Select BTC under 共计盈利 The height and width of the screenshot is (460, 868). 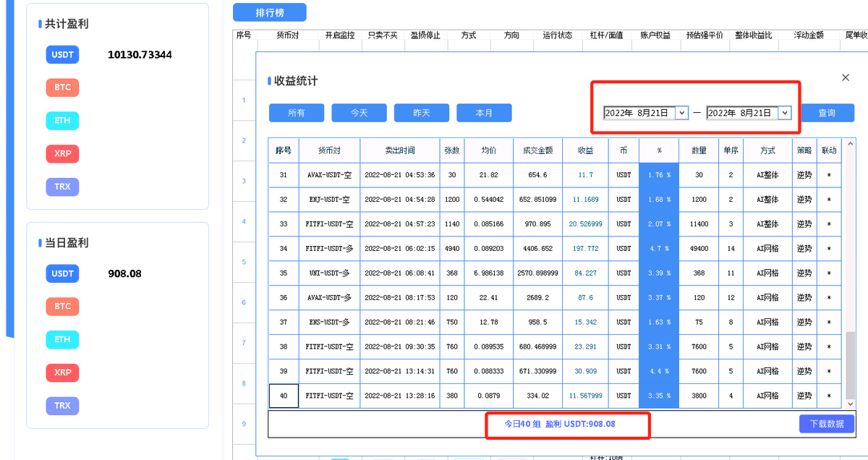[x=62, y=88]
